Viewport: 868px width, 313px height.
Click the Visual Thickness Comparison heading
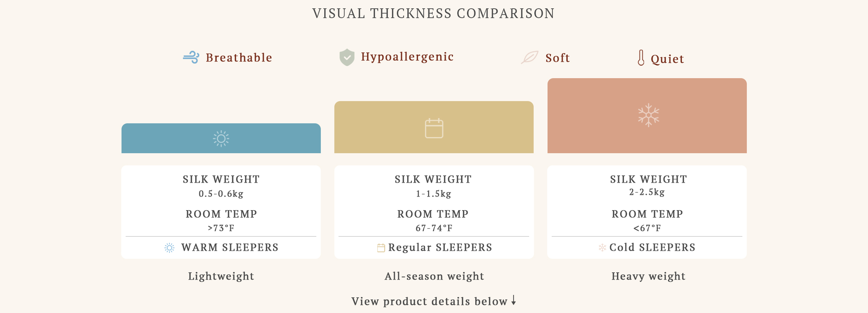pos(433,14)
